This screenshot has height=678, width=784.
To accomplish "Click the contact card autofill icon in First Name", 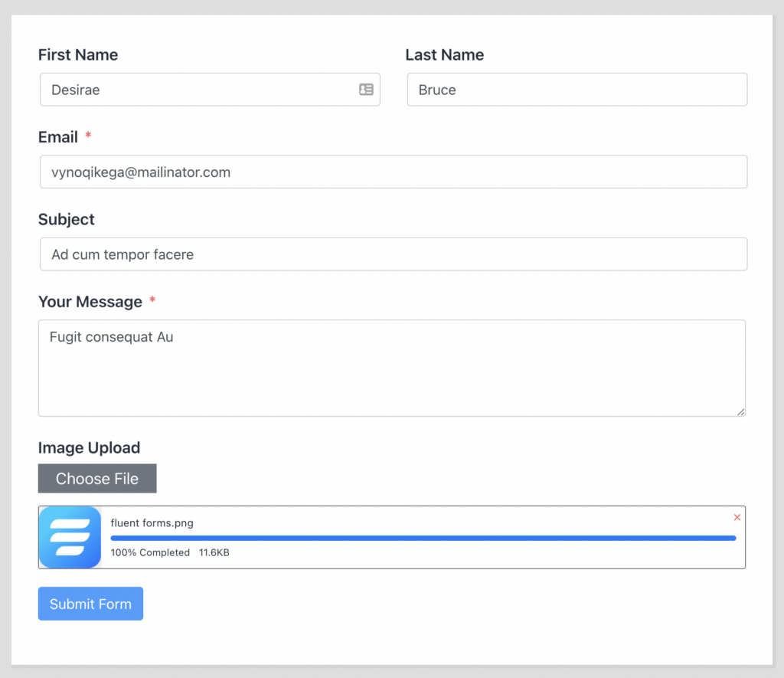I will click(x=366, y=90).
